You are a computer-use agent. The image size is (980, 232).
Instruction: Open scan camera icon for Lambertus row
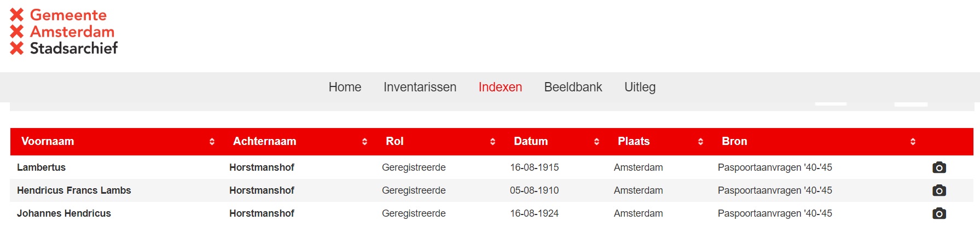939,167
